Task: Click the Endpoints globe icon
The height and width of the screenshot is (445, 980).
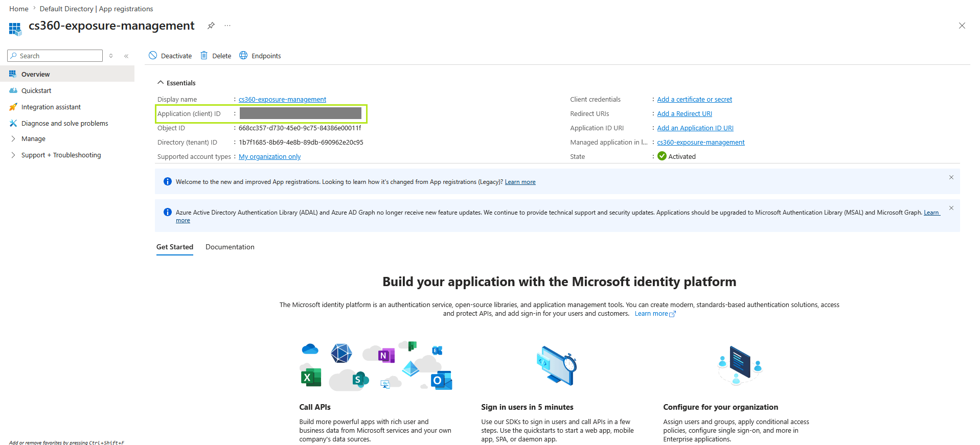Action: click(243, 55)
